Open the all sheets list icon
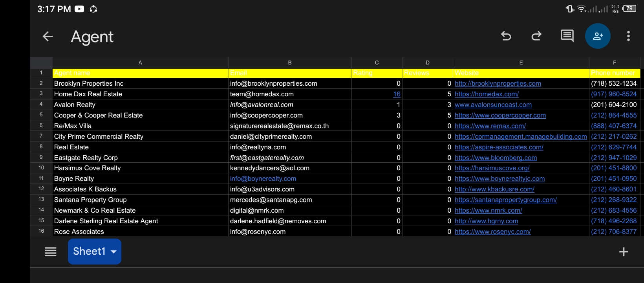The height and width of the screenshot is (283, 644). coord(50,252)
